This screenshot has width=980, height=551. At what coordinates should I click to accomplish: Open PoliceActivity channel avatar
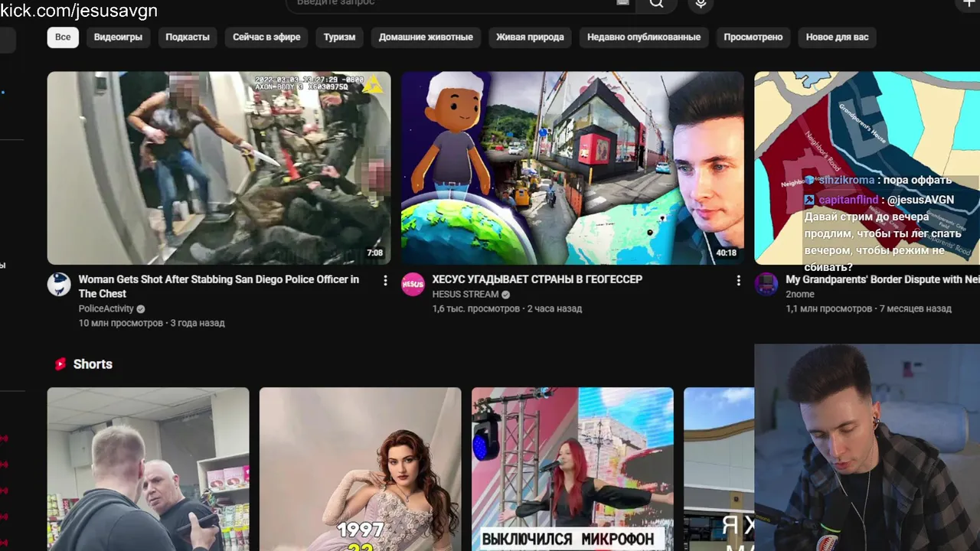click(x=59, y=284)
